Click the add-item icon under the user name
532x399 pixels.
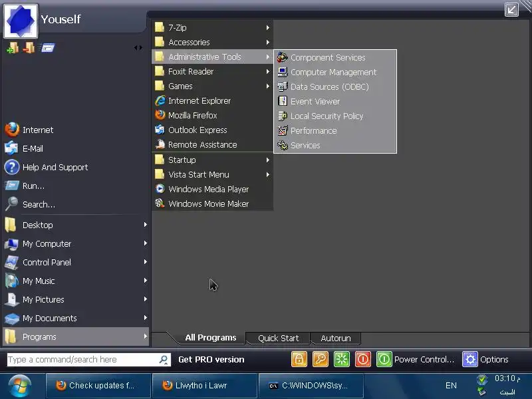[x=13, y=48]
